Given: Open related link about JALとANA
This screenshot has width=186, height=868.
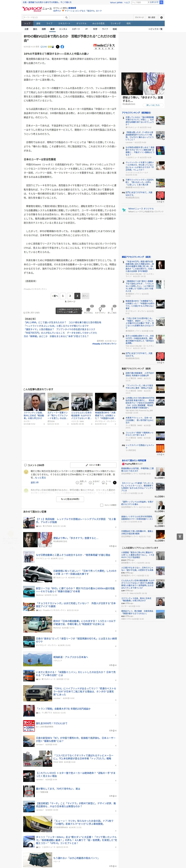Looking at the screenshot, I should coord(62,322).
